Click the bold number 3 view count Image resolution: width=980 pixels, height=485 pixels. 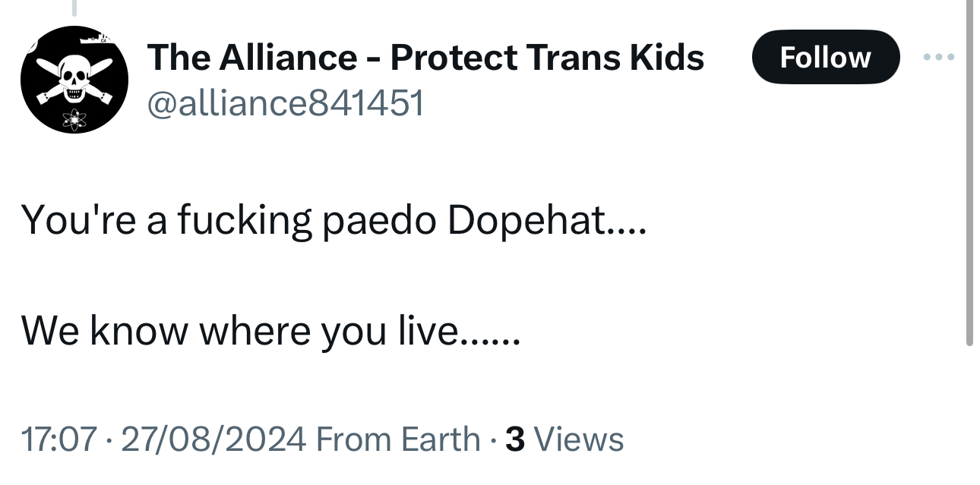tap(514, 439)
